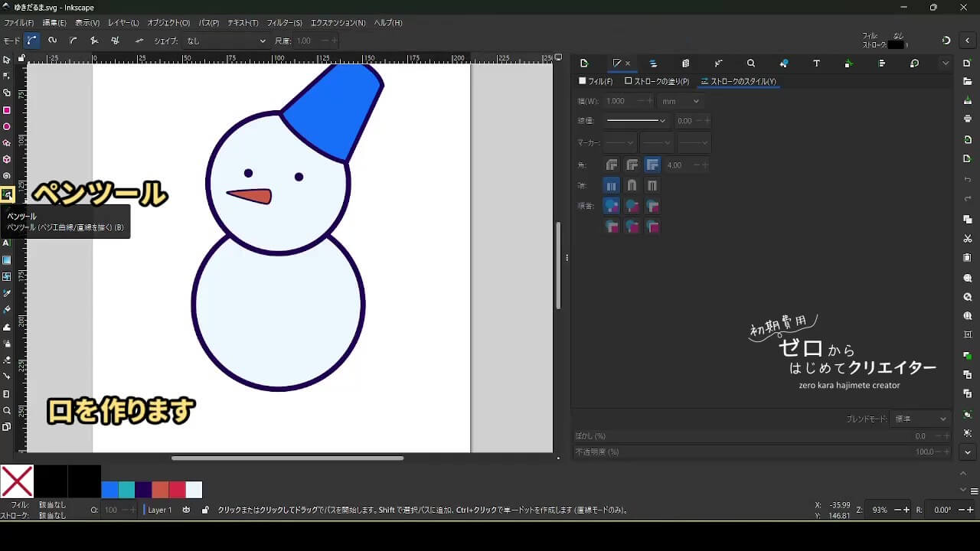
Task: Open the フィルター(S) menu
Action: point(284,23)
